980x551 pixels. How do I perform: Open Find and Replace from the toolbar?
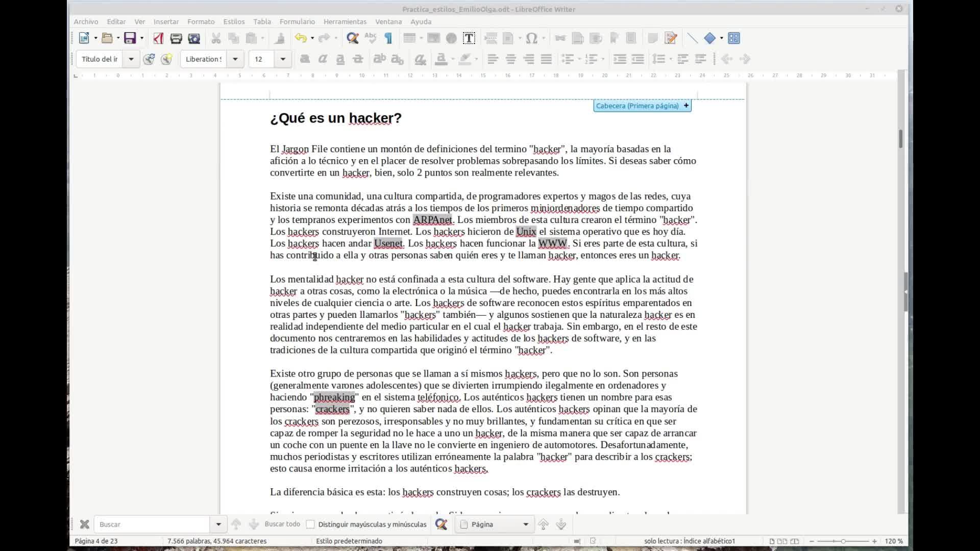click(x=352, y=38)
